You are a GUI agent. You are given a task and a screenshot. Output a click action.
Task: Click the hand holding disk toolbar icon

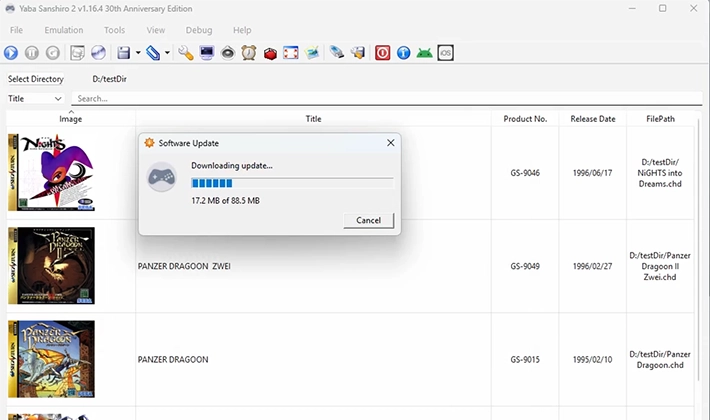(358, 53)
